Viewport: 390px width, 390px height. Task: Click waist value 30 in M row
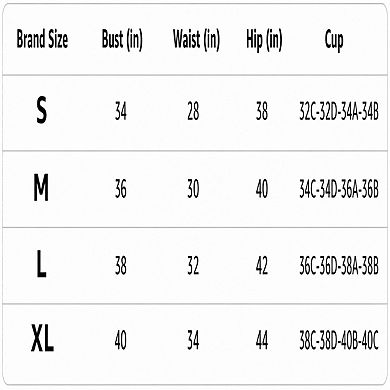193,189
